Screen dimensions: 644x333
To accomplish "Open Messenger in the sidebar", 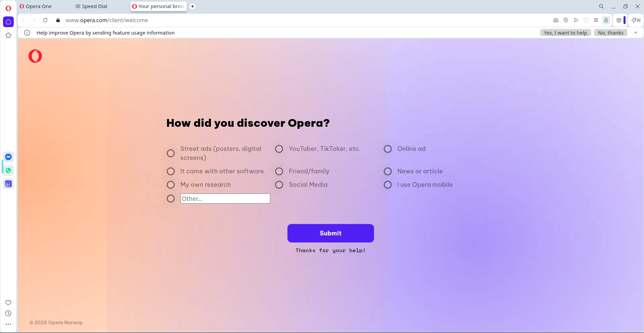I will pyautogui.click(x=8, y=157).
